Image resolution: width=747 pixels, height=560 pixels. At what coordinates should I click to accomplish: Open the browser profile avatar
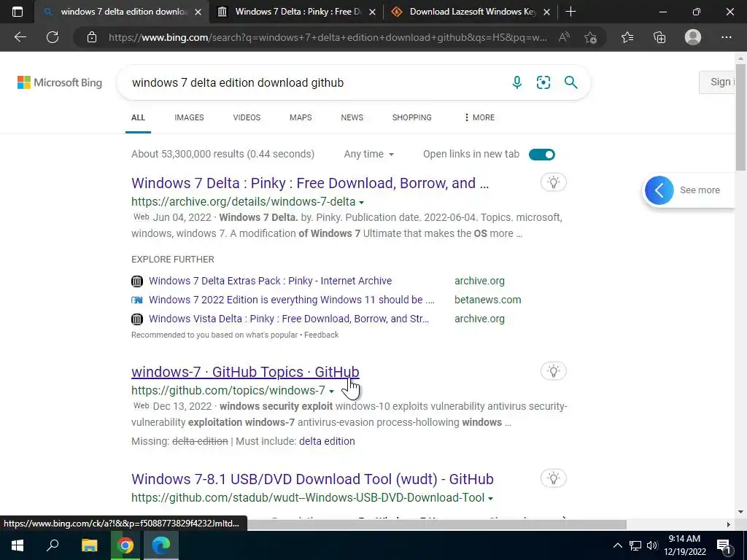pyautogui.click(x=693, y=37)
